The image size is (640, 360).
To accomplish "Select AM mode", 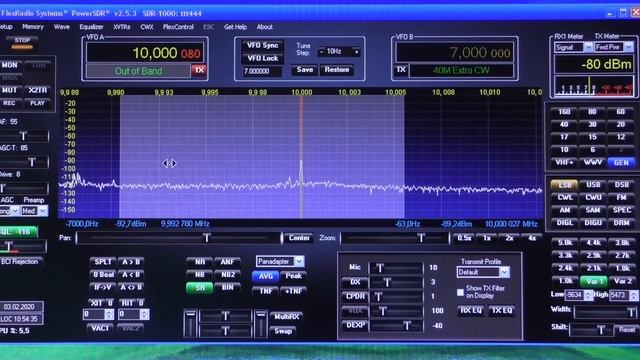I will pyautogui.click(x=564, y=210).
